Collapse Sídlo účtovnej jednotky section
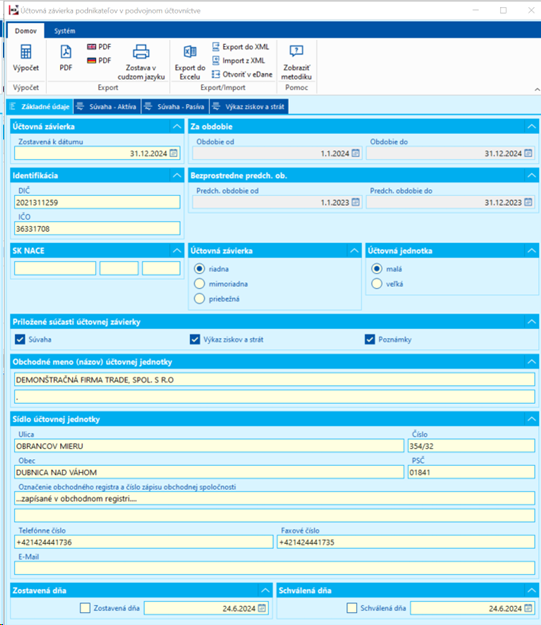Viewport: 541px width, 625px height. pyautogui.click(x=531, y=419)
